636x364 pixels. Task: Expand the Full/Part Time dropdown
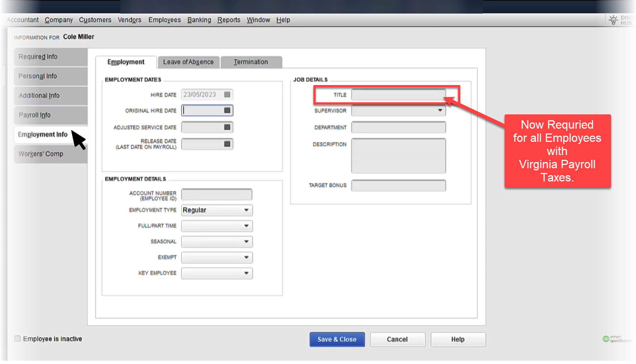(x=246, y=226)
